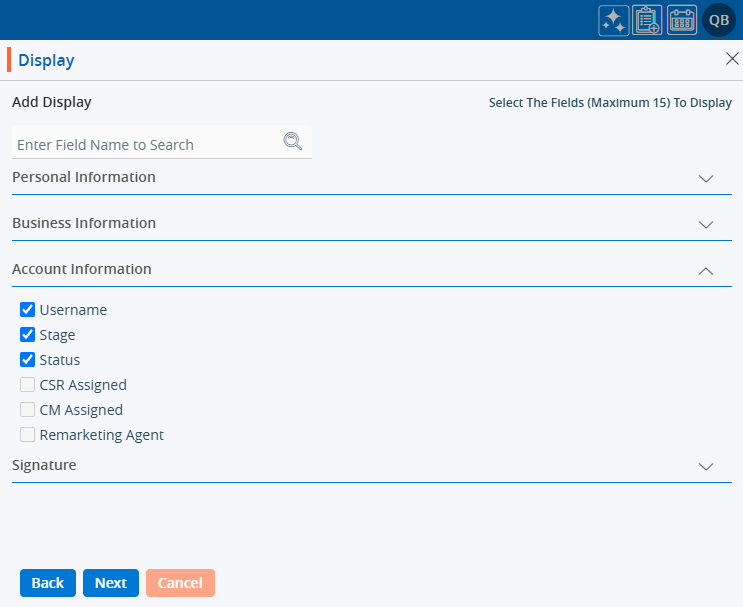743x607 pixels.
Task: Collapse the Account Information chevron
Action: (x=706, y=270)
